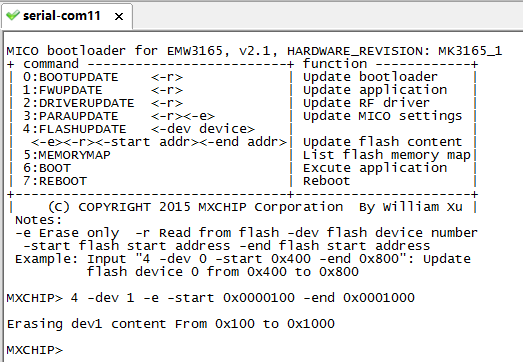Click the 'List flash memory map' description
Screen dimensions: 523x362
tap(387, 155)
